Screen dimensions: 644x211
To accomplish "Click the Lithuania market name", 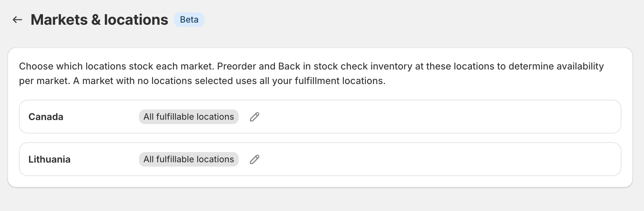I will [x=49, y=159].
